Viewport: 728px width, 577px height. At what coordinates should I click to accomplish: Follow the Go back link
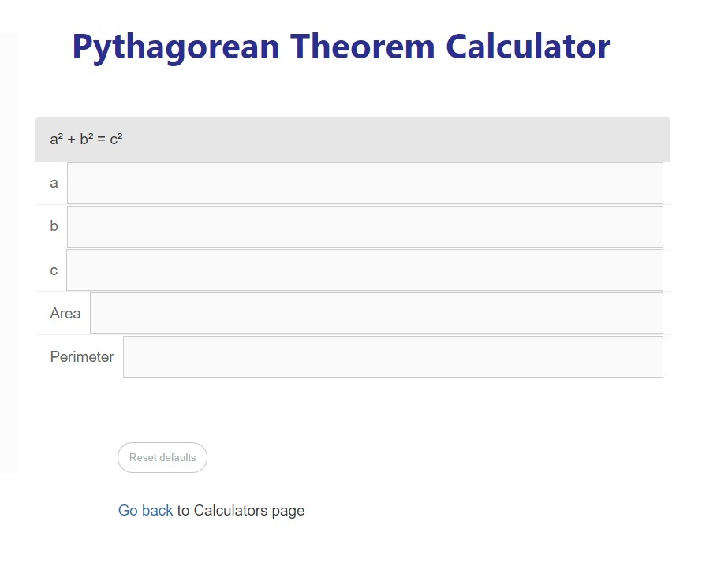(145, 510)
